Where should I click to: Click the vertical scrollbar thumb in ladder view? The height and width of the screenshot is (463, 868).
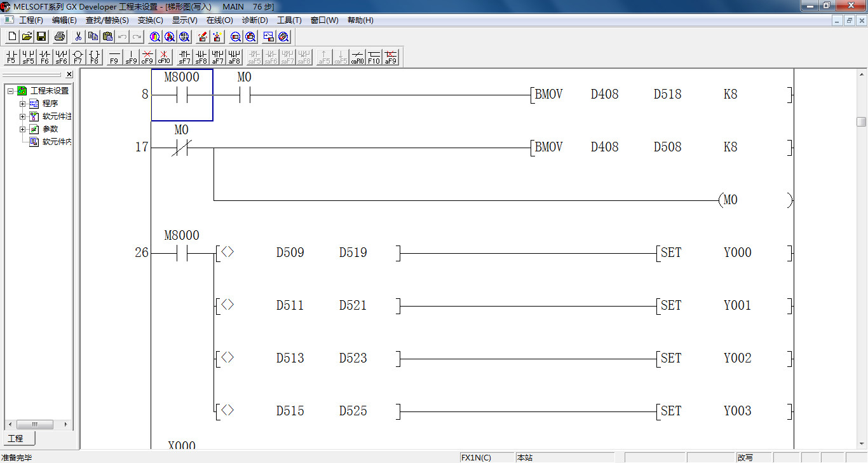click(x=861, y=121)
